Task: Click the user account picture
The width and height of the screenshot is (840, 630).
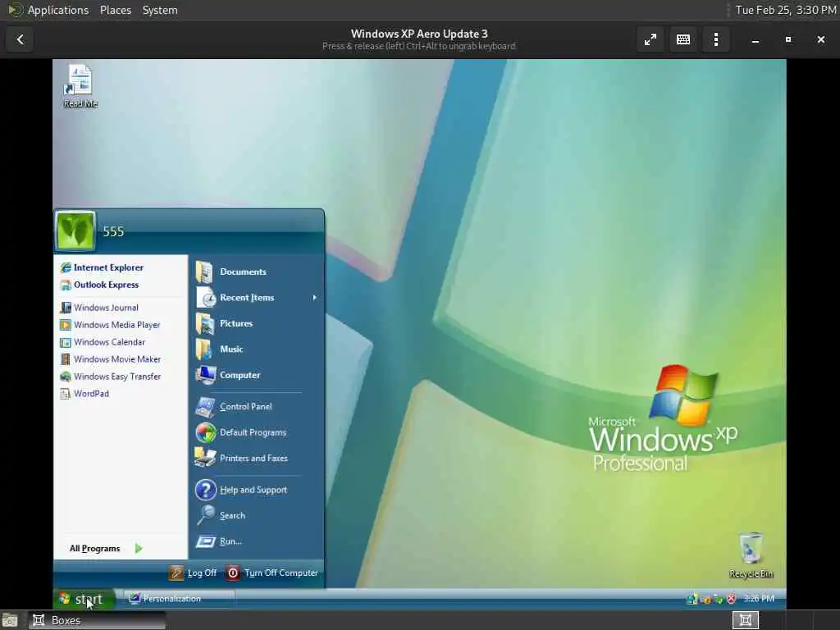Action: pos(75,231)
